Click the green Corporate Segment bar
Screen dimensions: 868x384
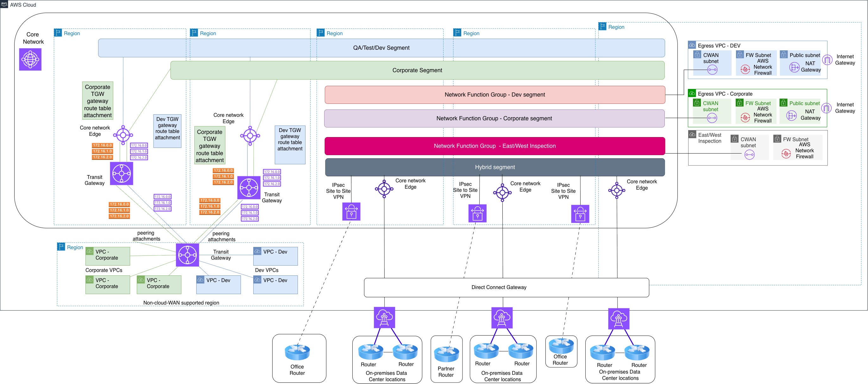click(417, 70)
